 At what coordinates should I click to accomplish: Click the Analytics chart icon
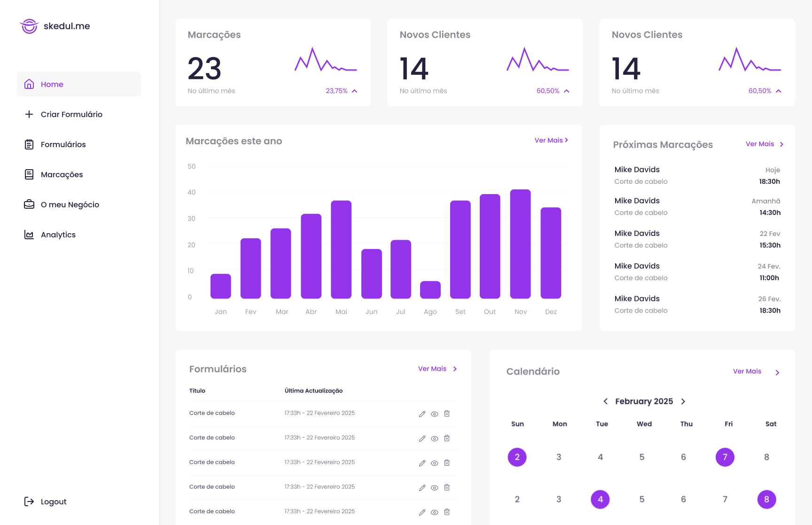pyautogui.click(x=29, y=235)
